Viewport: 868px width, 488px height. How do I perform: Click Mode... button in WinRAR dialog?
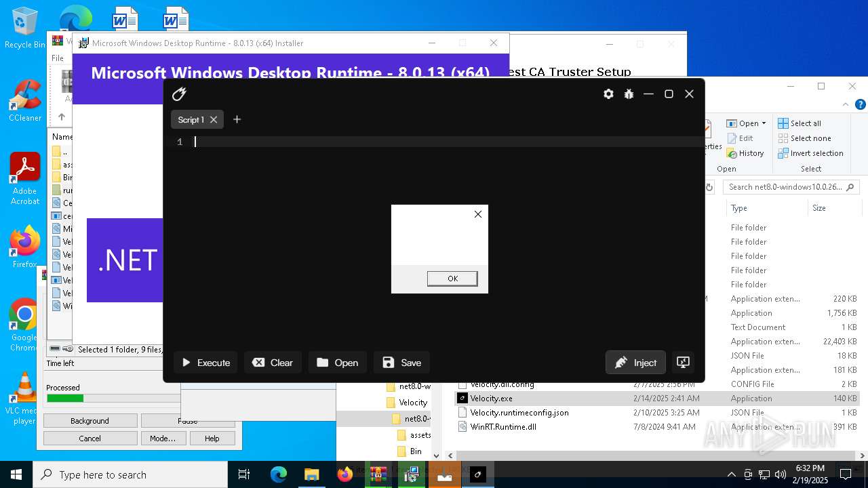163,439
